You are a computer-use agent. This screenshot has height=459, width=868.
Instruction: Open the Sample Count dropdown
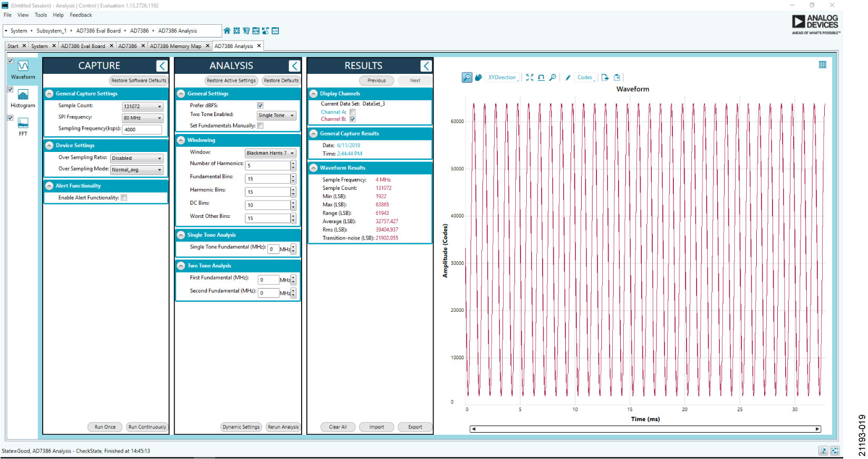(x=159, y=107)
